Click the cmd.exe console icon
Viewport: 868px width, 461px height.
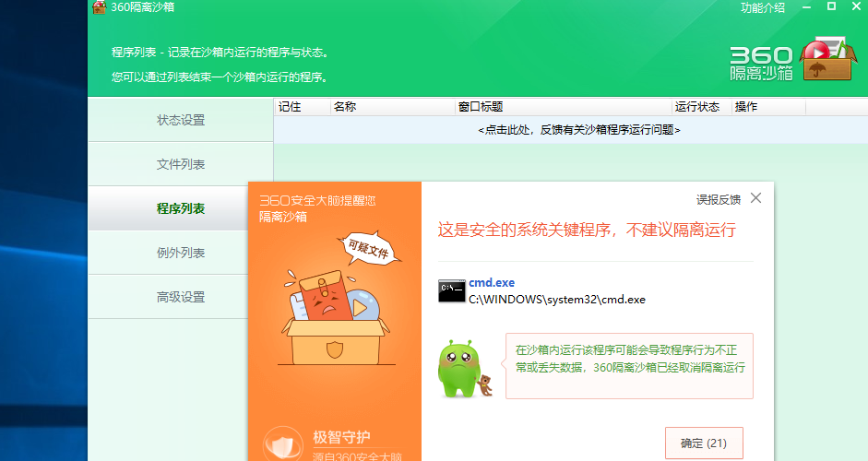pyautogui.click(x=452, y=291)
